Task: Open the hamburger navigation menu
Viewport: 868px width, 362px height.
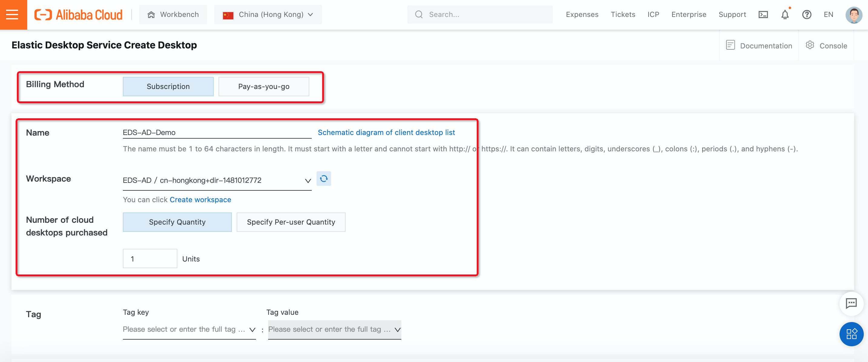Action: coord(13,15)
